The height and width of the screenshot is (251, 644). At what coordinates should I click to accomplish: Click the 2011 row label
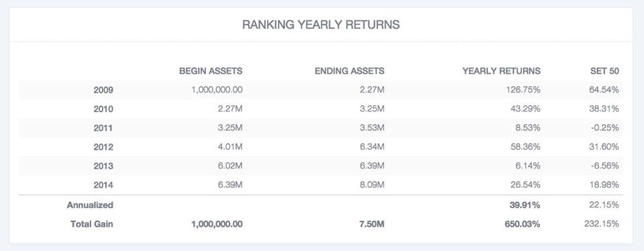(x=103, y=128)
